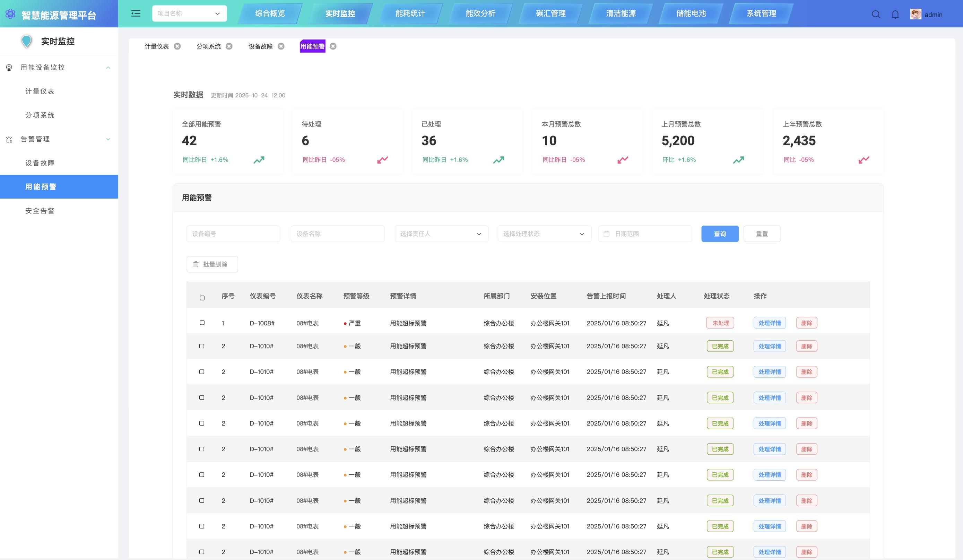963x560 pixels.
Task: Click the calendar icon in 日期范围 field
Action: point(606,234)
